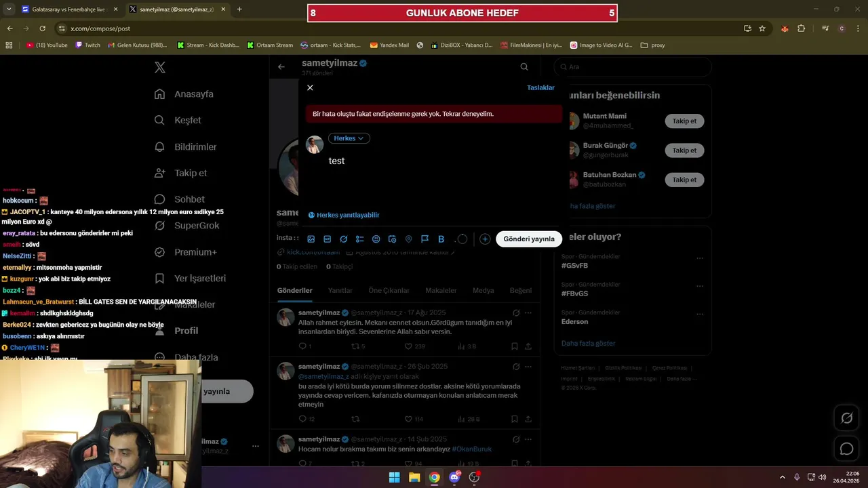Go to Profil in sidebar
The height and width of the screenshot is (488, 868).
pyautogui.click(x=176, y=331)
